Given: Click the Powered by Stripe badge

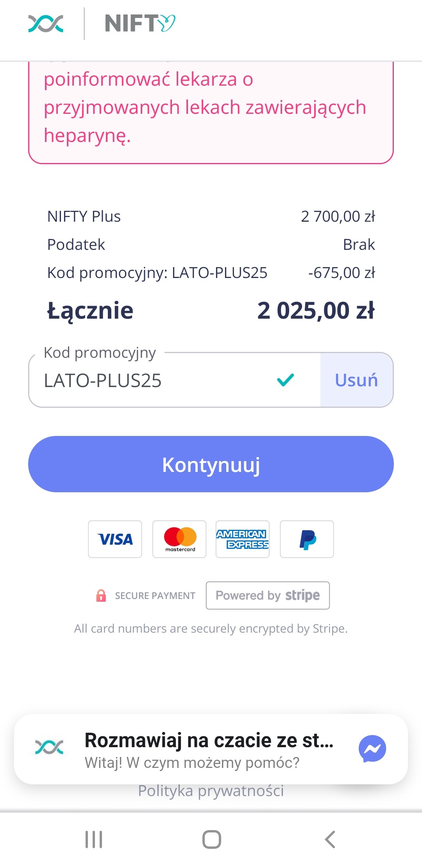Looking at the screenshot, I should pyautogui.click(x=268, y=595).
